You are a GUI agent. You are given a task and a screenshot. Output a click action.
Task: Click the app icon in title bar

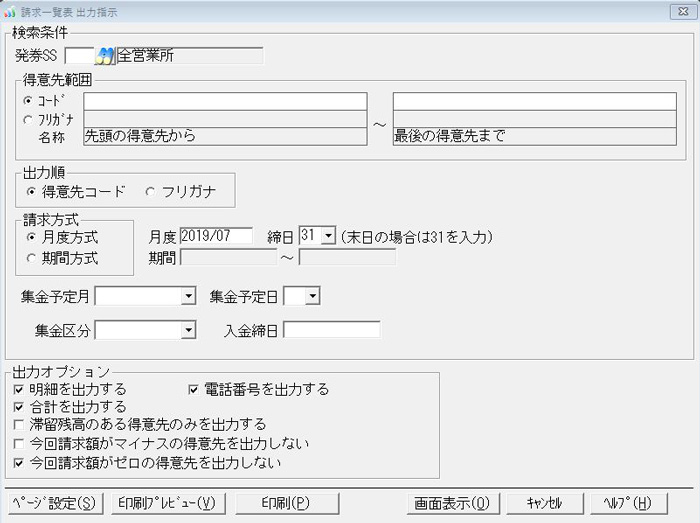pyautogui.click(x=9, y=12)
